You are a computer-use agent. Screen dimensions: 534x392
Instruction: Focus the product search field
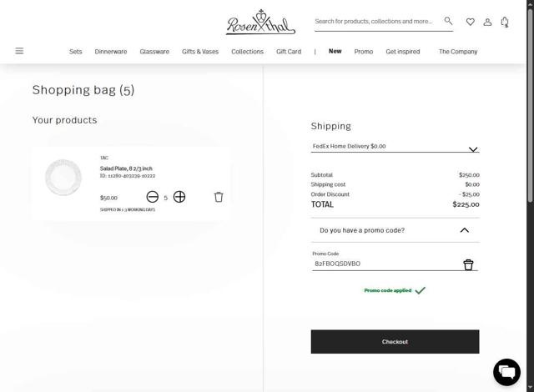tap(375, 22)
